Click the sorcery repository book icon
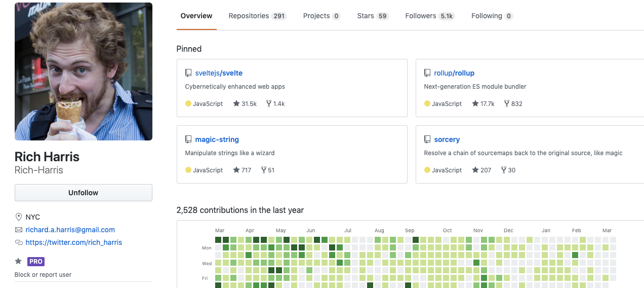This screenshot has width=644, height=288. pos(427,139)
